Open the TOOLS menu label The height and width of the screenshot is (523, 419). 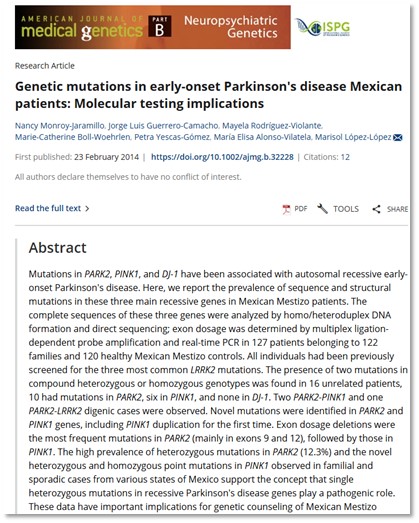346,209
